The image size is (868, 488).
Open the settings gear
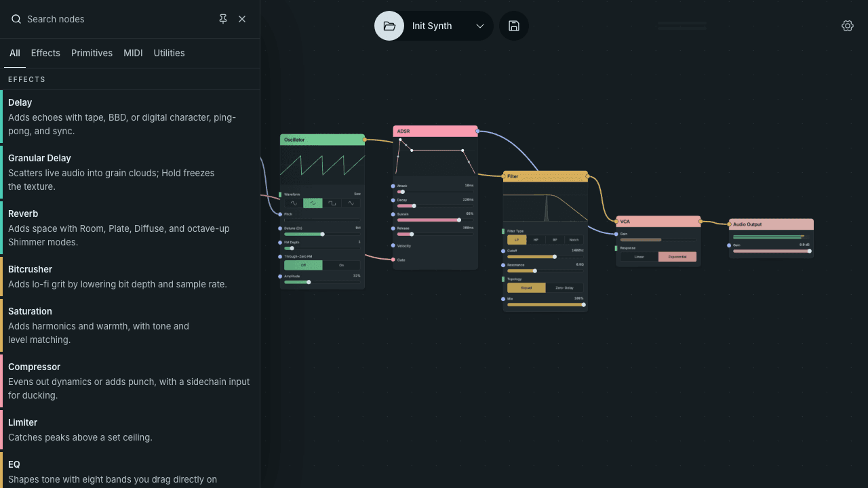tap(848, 26)
